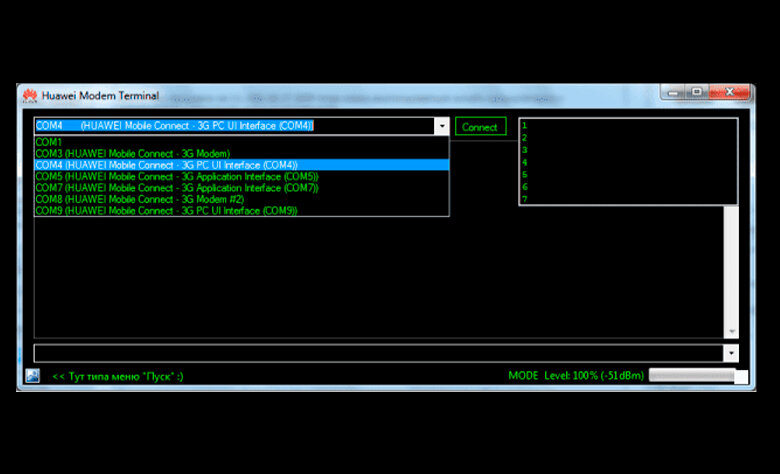Select row 7 in the right list
This screenshot has width=780, height=474.
click(628, 199)
